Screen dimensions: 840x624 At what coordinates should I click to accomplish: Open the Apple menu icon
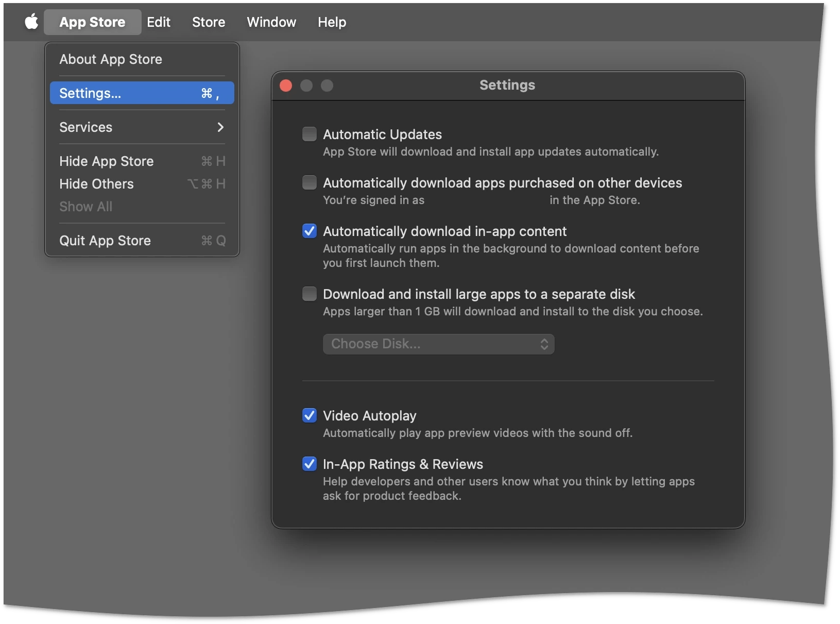[32, 22]
